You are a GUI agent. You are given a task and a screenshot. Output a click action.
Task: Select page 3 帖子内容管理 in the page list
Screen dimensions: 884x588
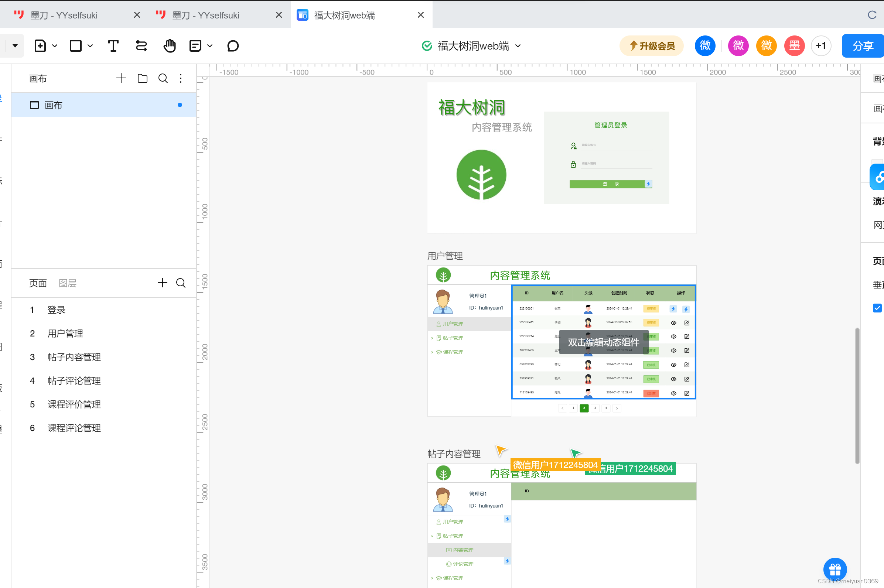(x=74, y=357)
